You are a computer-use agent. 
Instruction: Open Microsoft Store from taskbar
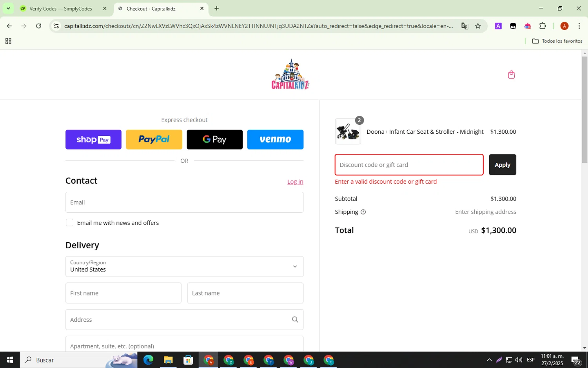click(188, 360)
